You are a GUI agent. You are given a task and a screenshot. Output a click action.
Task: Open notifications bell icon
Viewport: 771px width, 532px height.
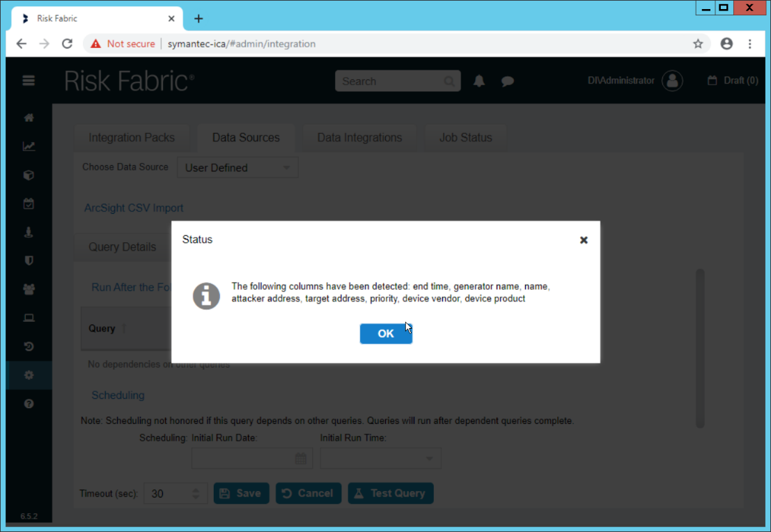click(479, 81)
